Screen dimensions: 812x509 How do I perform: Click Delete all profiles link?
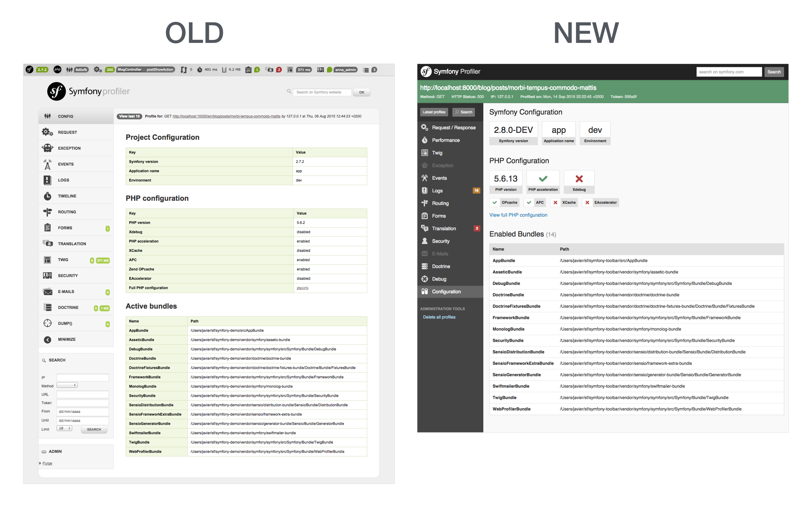point(439,317)
